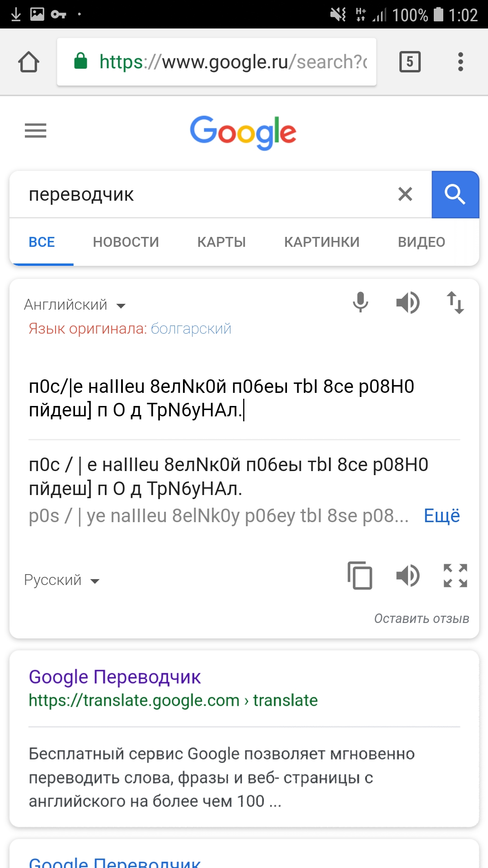Click the Оставить отзыв feedback link
Screen dimensions: 488x868
pyautogui.click(x=421, y=618)
